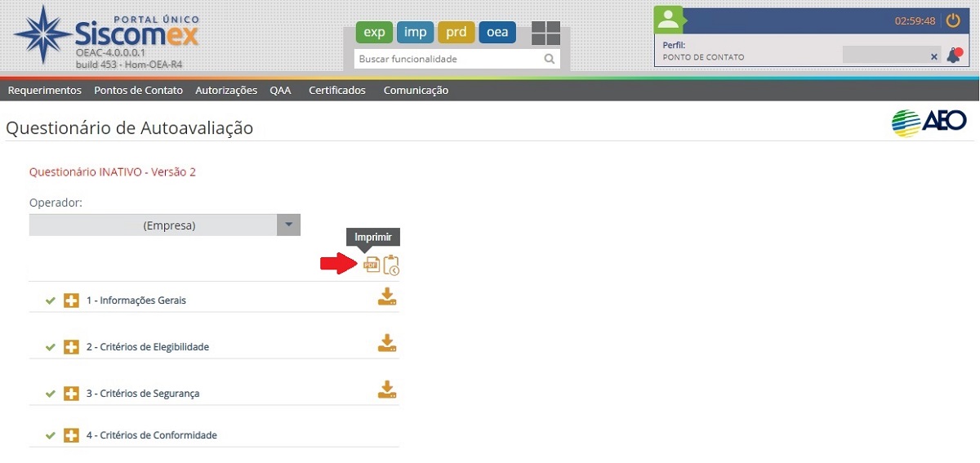Open the Pontos de Contato menu

139,91
